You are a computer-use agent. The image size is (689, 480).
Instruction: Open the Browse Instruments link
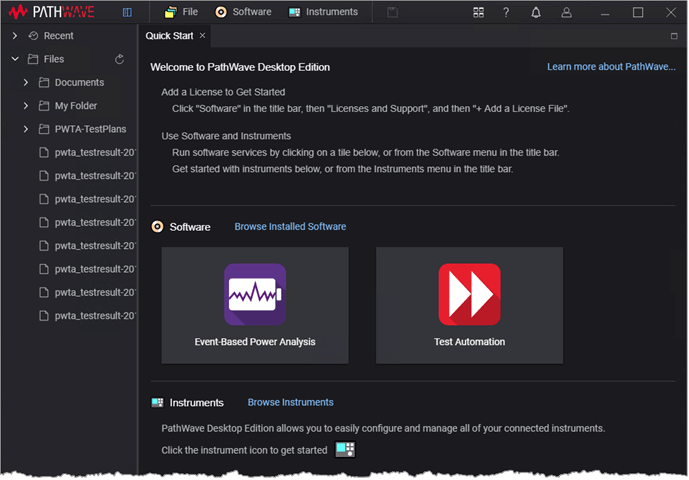tap(290, 402)
